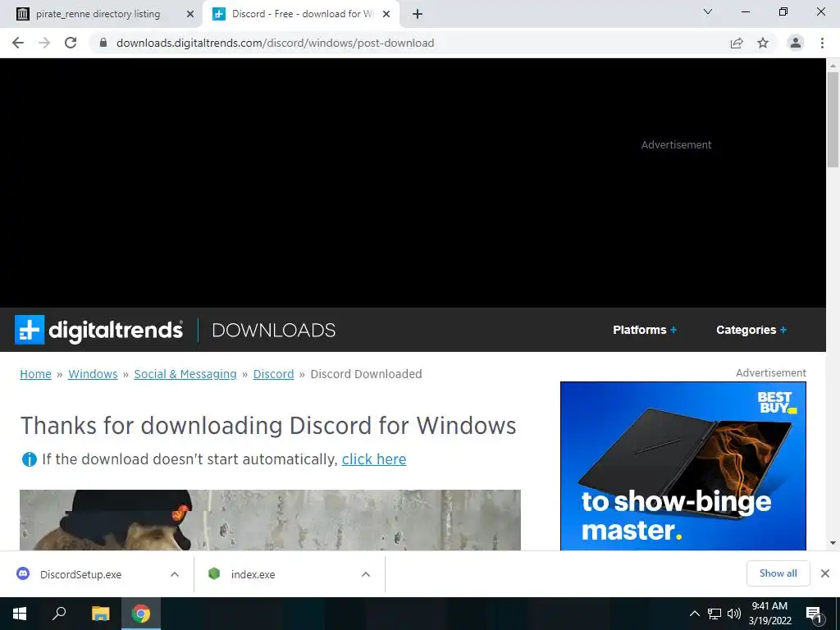Select the Discord - Free download tab
Image resolution: width=840 pixels, height=630 pixels.
click(x=302, y=14)
